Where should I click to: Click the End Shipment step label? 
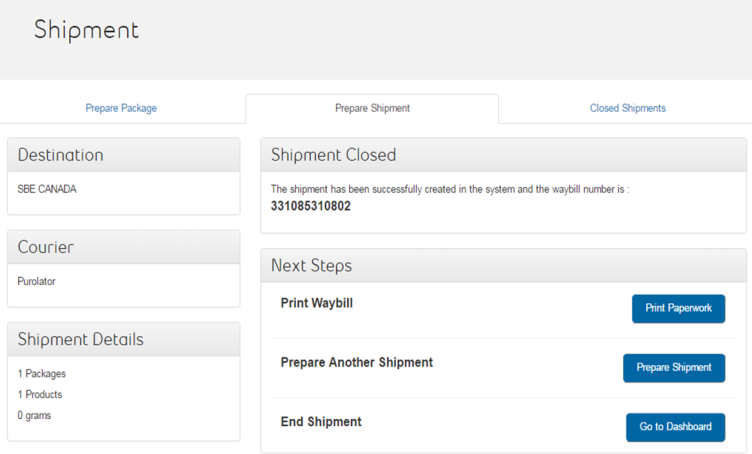(321, 421)
